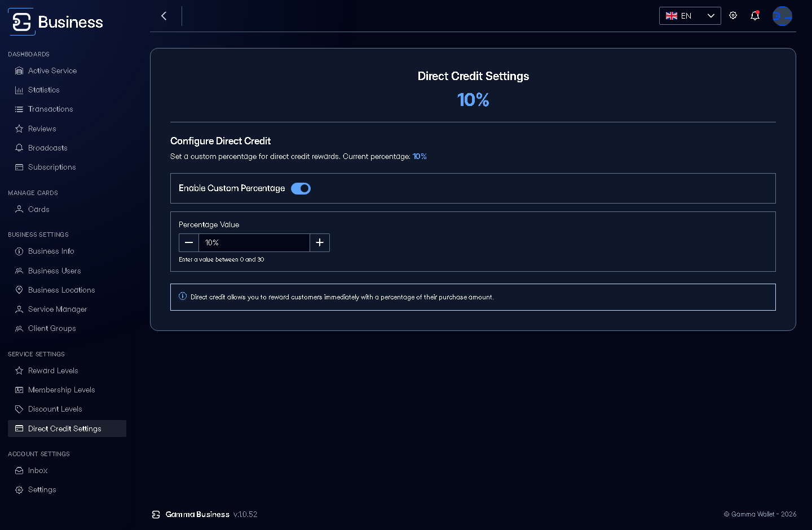Click the Gamma Business footer logo

(x=156, y=515)
